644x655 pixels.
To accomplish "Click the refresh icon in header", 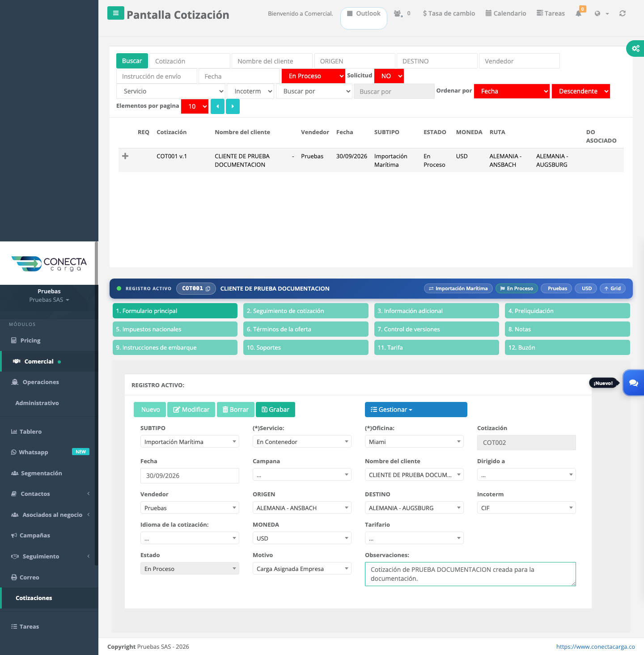I will point(623,13).
